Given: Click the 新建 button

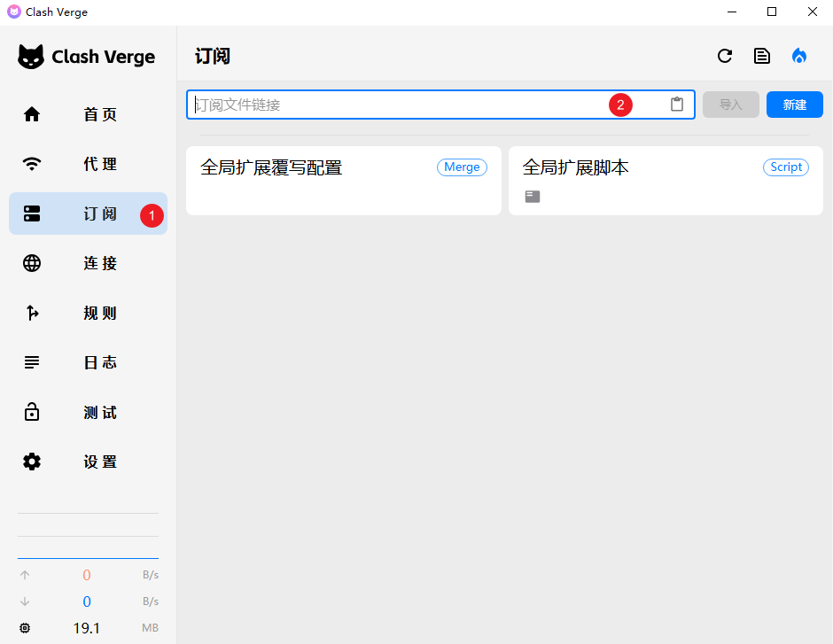Looking at the screenshot, I should [794, 104].
